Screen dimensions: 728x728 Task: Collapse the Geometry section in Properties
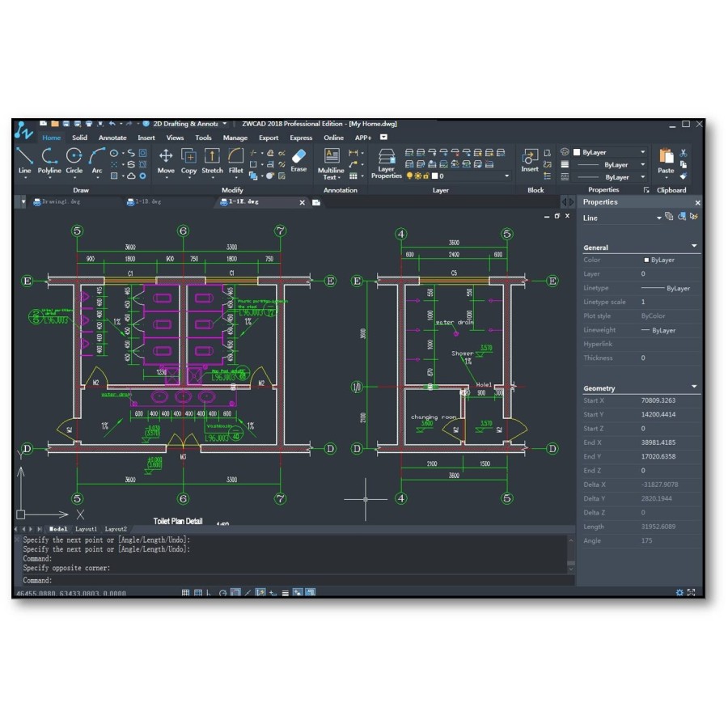tap(694, 387)
